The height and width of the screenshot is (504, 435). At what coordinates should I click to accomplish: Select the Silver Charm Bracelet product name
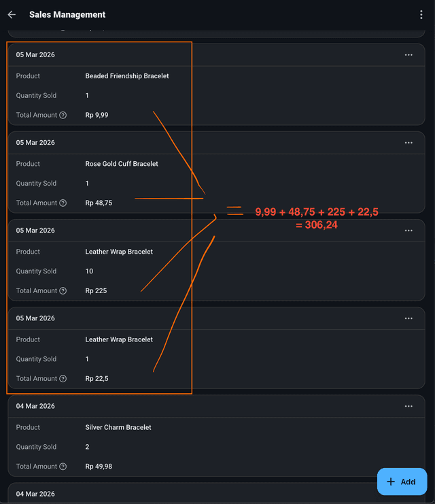(x=118, y=427)
